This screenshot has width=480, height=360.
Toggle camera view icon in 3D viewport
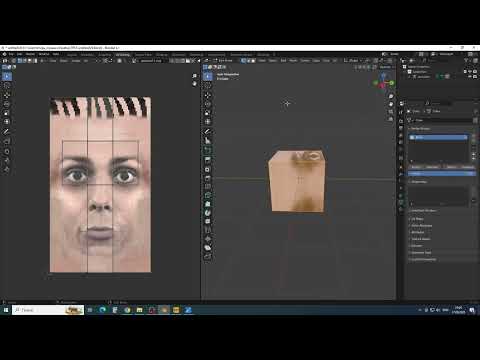[391, 111]
